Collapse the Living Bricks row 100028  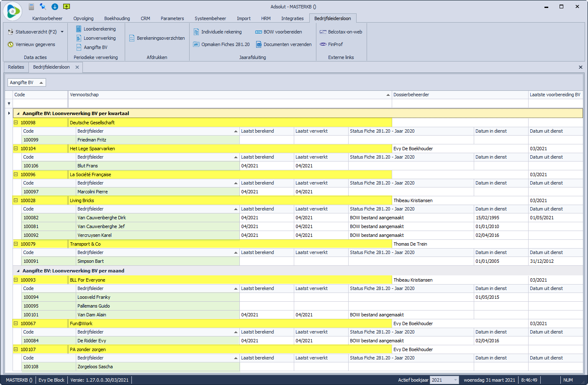tap(16, 200)
